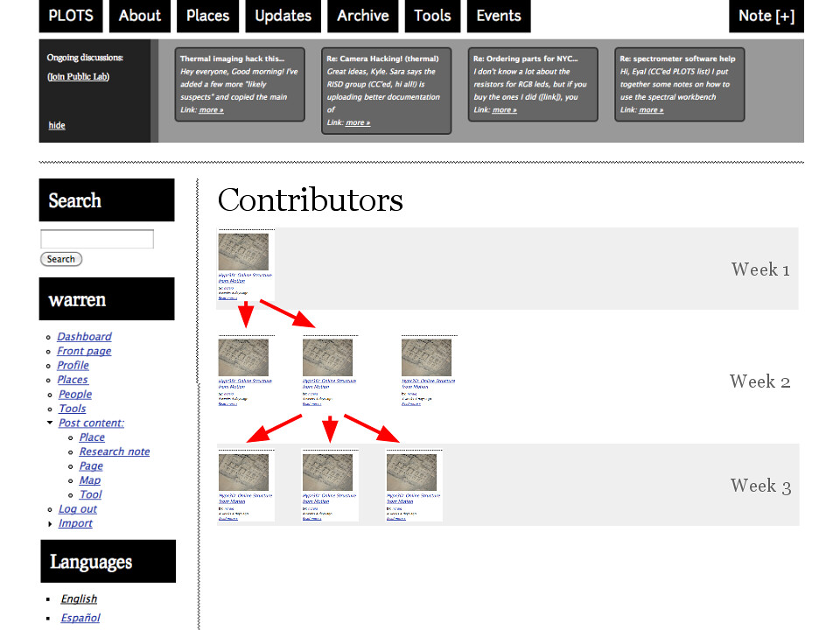The height and width of the screenshot is (630, 840).
Task: Go to the Places nav menu
Action: coord(208,16)
